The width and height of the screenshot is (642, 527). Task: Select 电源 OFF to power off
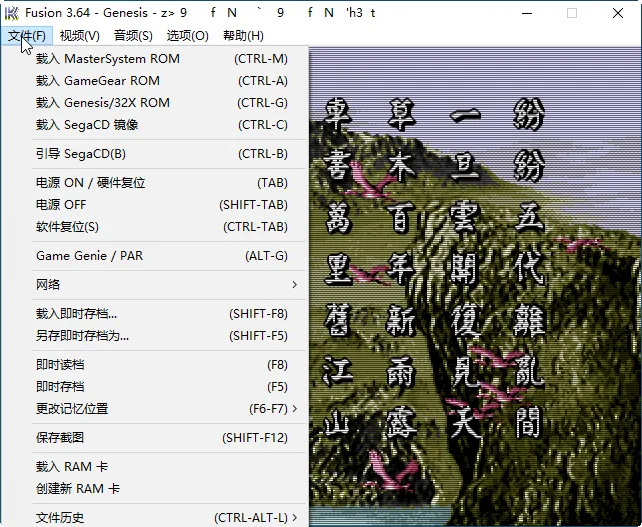[61, 205]
